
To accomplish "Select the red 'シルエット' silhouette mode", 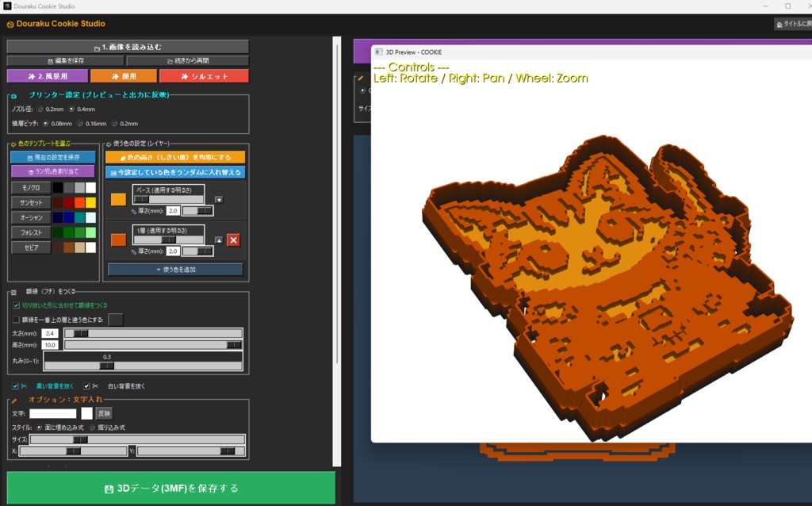I will 204,76.
